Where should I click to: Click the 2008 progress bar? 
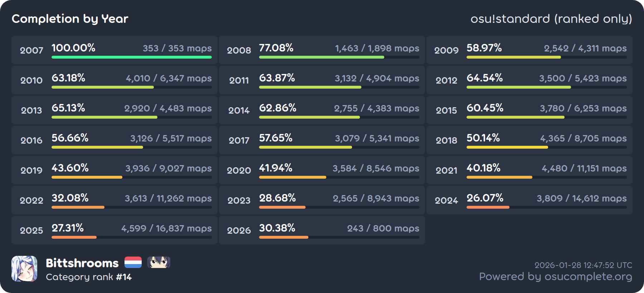(x=339, y=57)
